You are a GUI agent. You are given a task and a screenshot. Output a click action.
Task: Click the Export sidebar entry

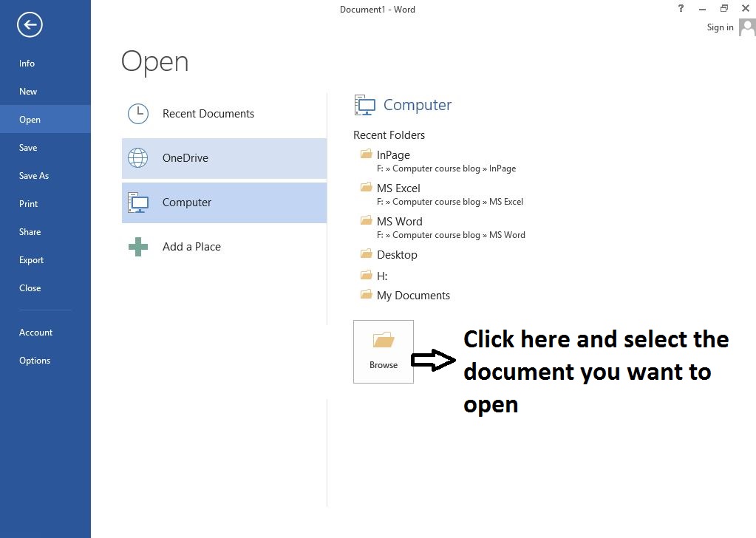point(31,259)
